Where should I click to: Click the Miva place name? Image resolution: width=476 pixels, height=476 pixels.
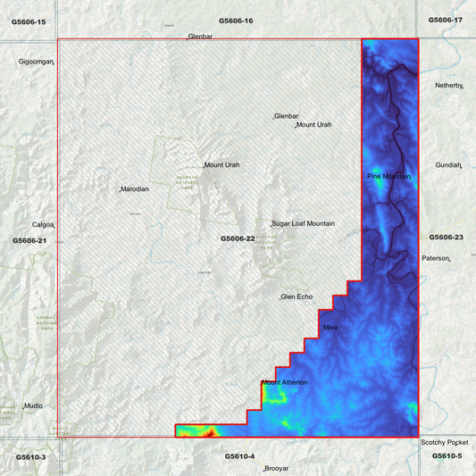click(x=330, y=327)
